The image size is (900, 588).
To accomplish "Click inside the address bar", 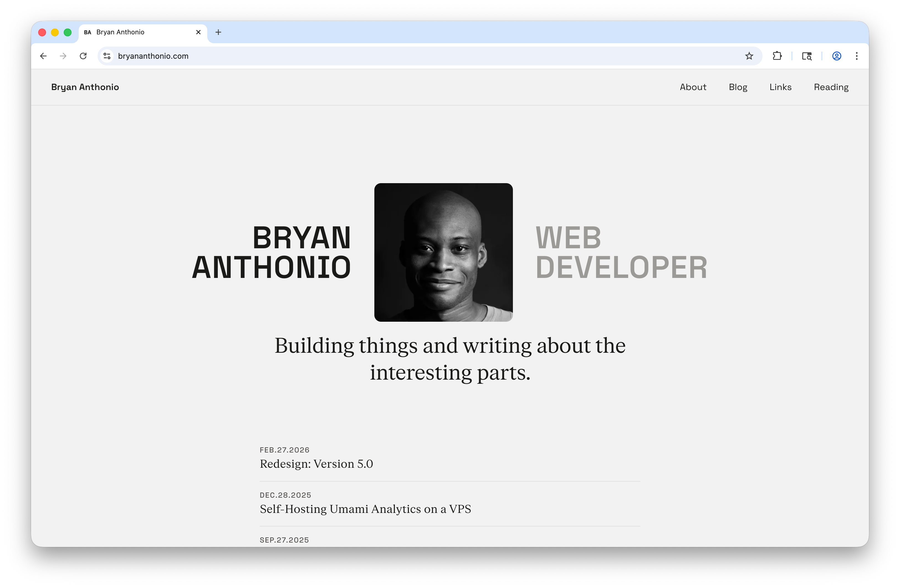I will [x=265, y=56].
